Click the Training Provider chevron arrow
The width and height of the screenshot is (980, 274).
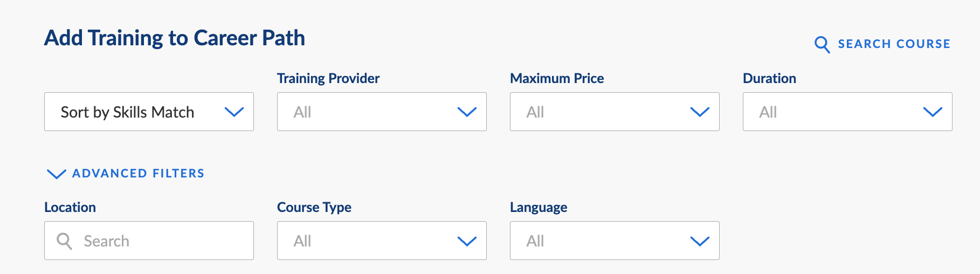(x=467, y=112)
